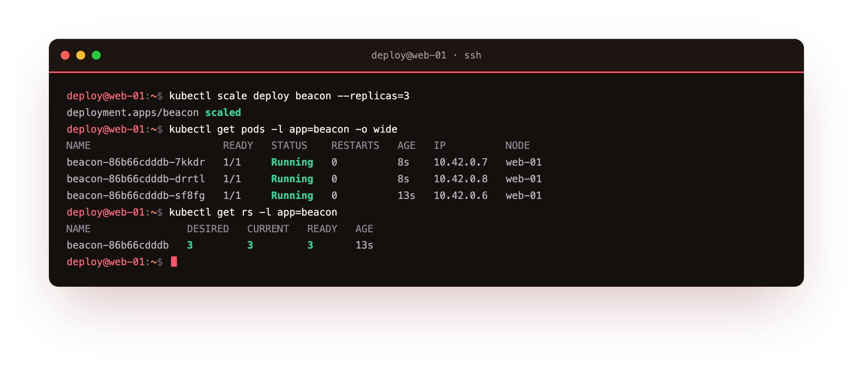The width and height of the screenshot is (868, 376).
Task: Click the Running status of pod sf8fg
Action: (292, 196)
